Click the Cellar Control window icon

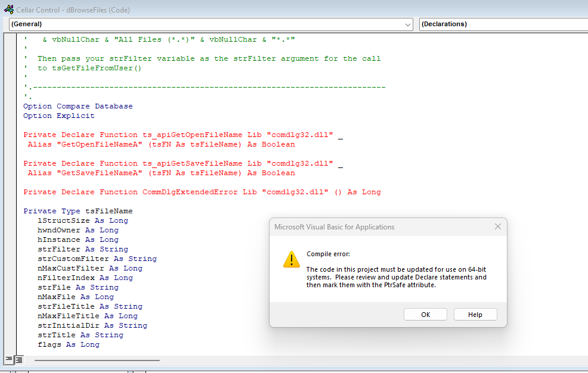pyautogui.click(x=9, y=10)
